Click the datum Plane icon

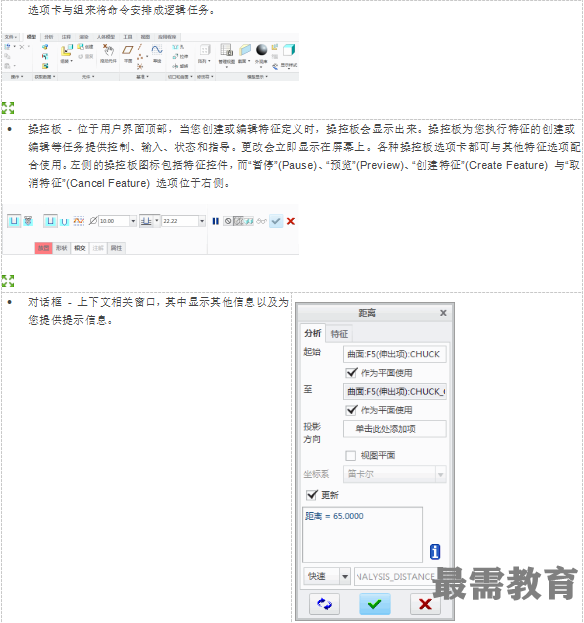[128, 50]
